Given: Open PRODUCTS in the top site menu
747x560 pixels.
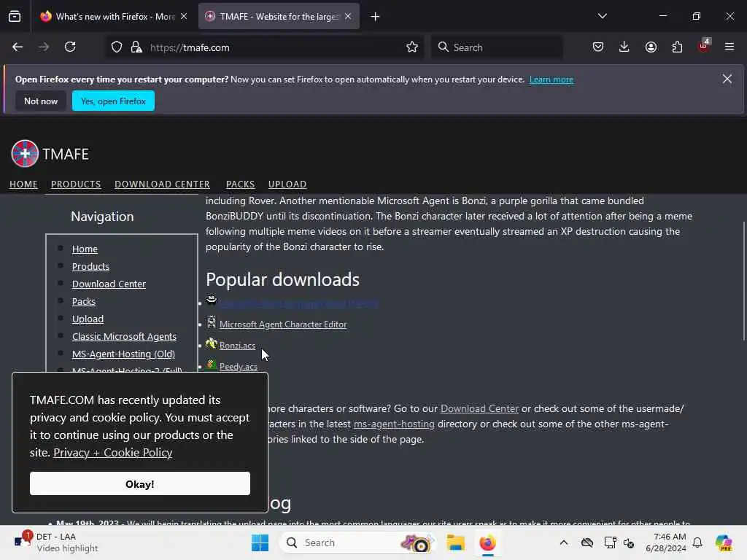Looking at the screenshot, I should pyautogui.click(x=76, y=184).
